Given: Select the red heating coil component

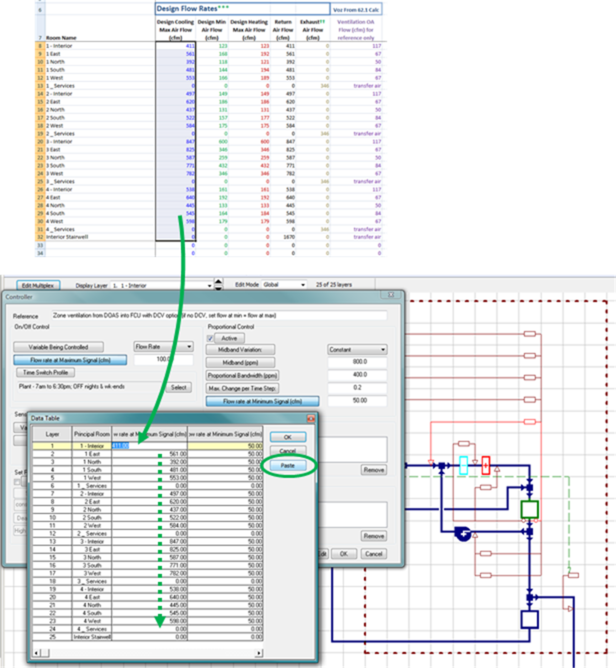Looking at the screenshot, I should (x=486, y=465).
